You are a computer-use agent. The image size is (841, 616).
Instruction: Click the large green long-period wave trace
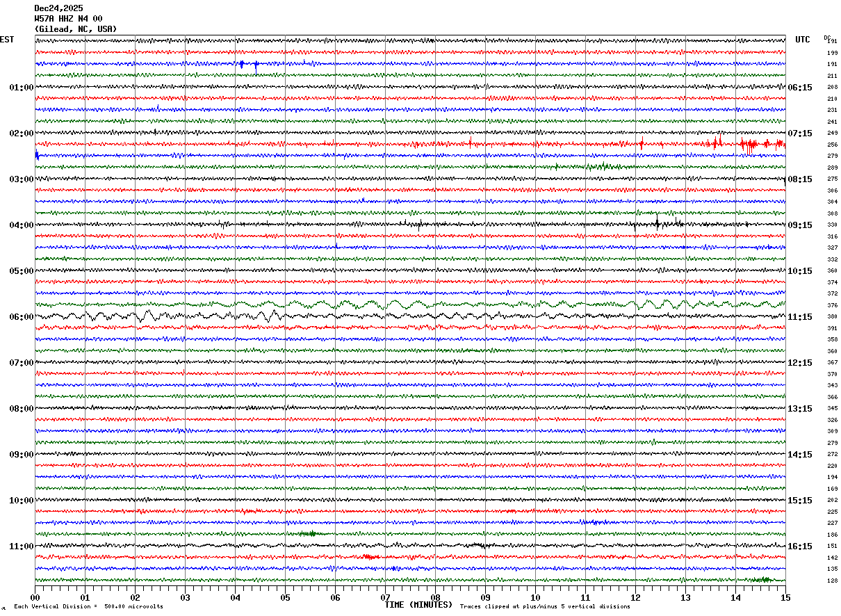410,305
